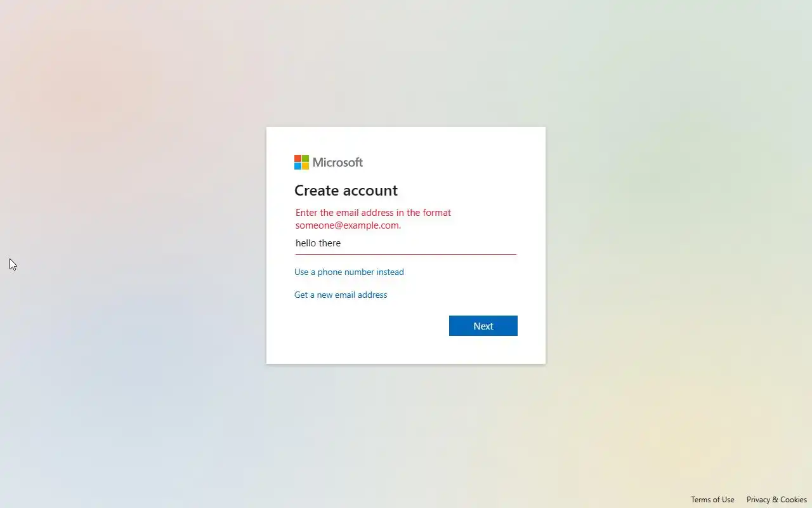Click the Microsoft wordmark text
Image resolution: width=812 pixels, height=508 pixels.
click(x=337, y=163)
